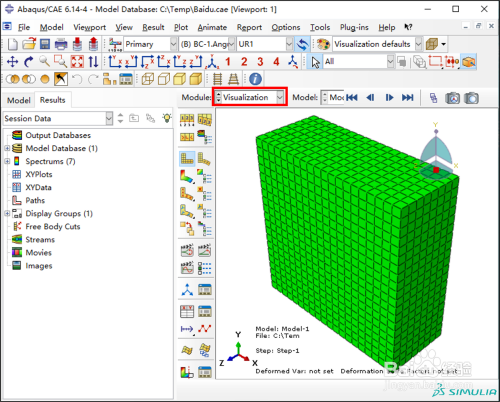The image size is (500, 402).
Task: Select Streams tree item
Action: point(40,240)
